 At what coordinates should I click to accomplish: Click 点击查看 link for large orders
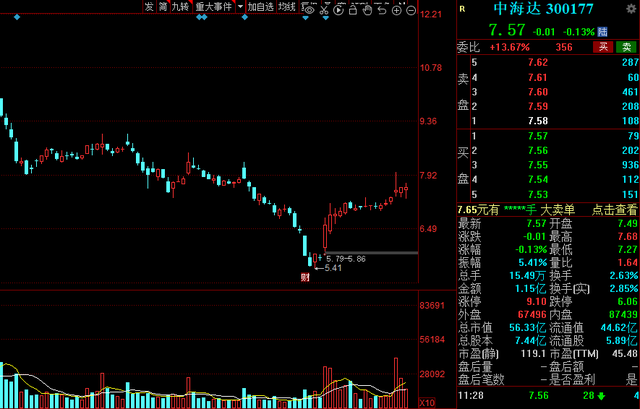[x=614, y=210]
